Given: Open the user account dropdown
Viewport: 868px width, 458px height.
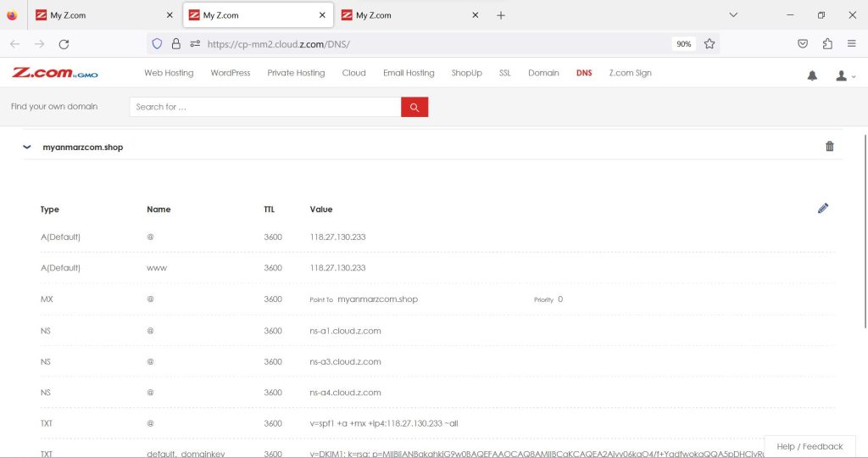Looking at the screenshot, I should (x=845, y=75).
